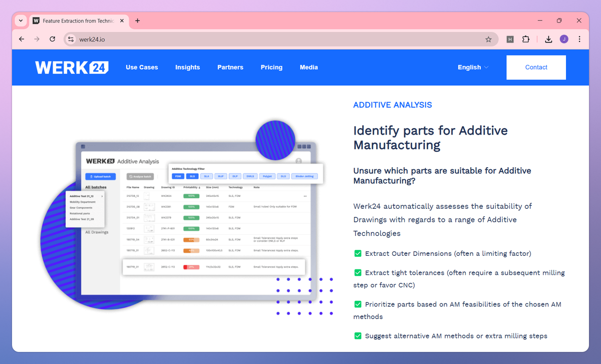Open the Partners menu
This screenshot has height=364, width=601.
230,67
